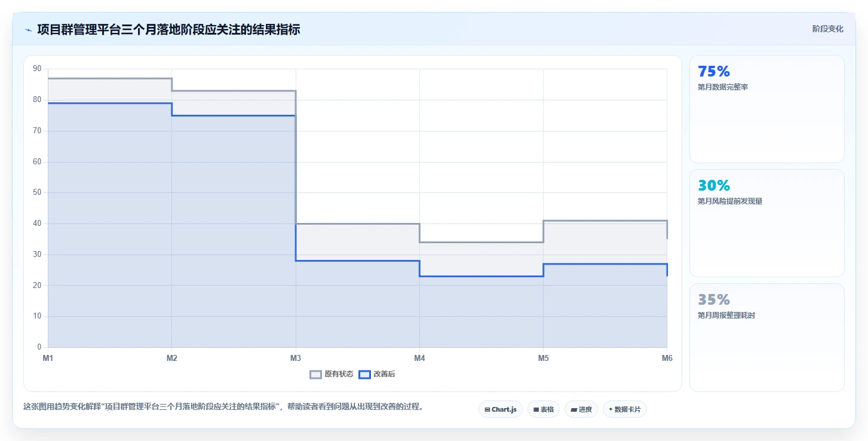This screenshot has height=441, width=868.
Task: Click the 35% value text
Action: tap(714, 300)
